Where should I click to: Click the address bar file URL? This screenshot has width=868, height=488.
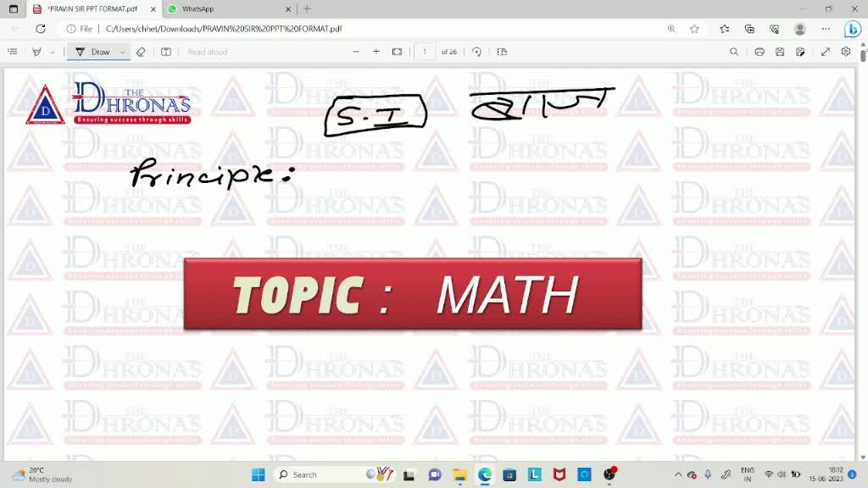224,29
